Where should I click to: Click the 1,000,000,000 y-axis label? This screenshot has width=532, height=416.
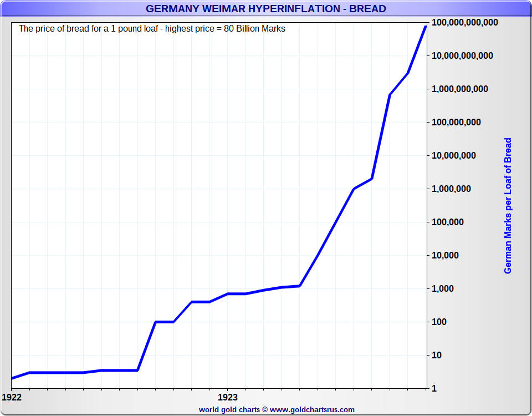click(460, 89)
